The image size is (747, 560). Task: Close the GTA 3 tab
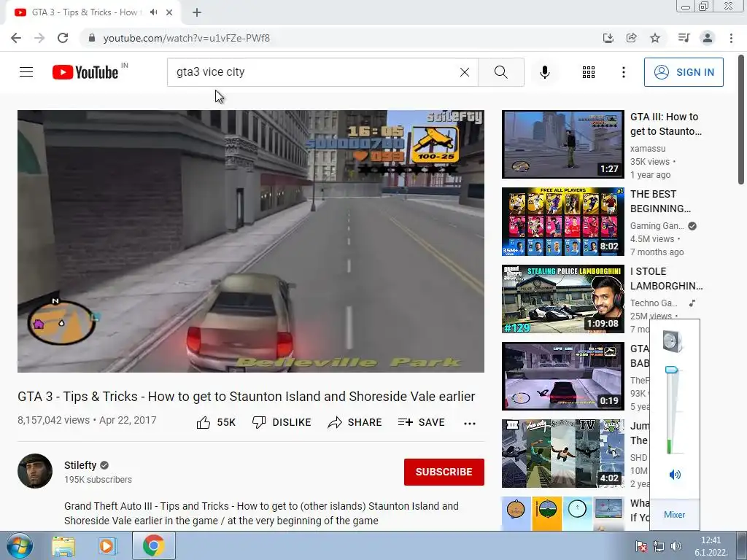pyautogui.click(x=169, y=12)
